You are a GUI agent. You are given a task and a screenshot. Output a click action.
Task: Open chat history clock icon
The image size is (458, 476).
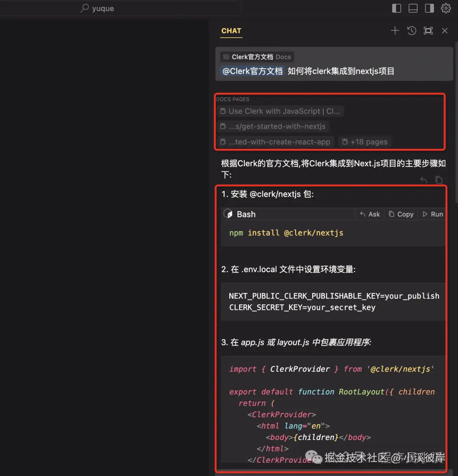(411, 31)
